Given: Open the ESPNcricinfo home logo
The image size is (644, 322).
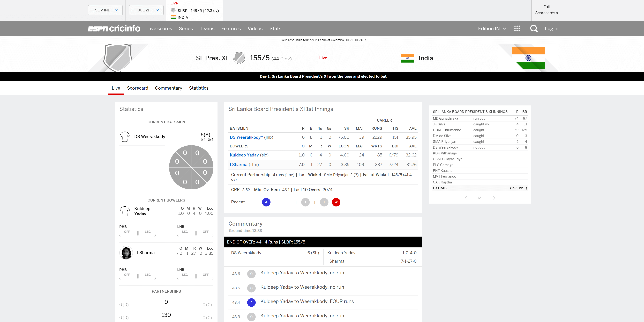Looking at the screenshot, I should (114, 28).
